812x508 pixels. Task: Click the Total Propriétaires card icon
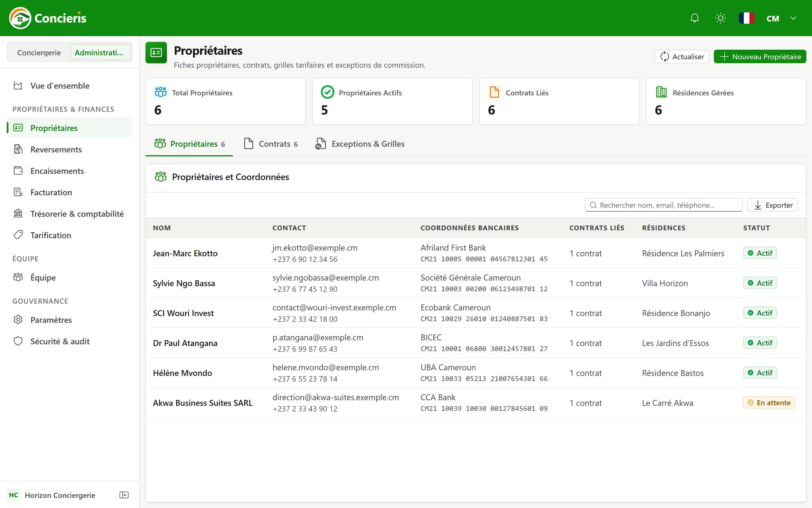pos(160,92)
